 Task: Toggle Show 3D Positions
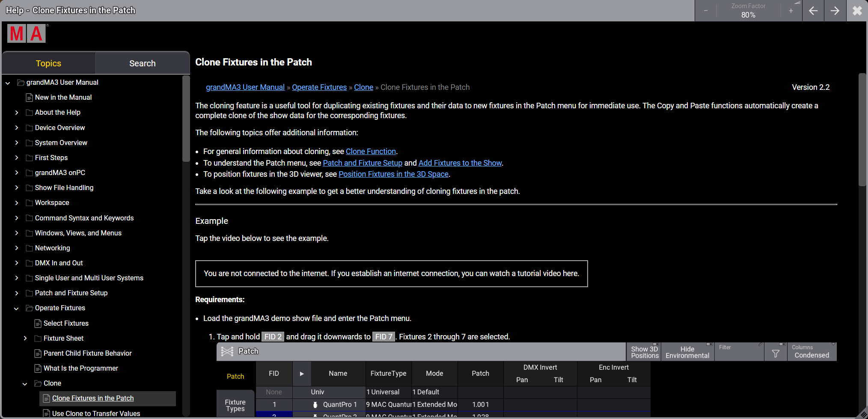pos(643,351)
